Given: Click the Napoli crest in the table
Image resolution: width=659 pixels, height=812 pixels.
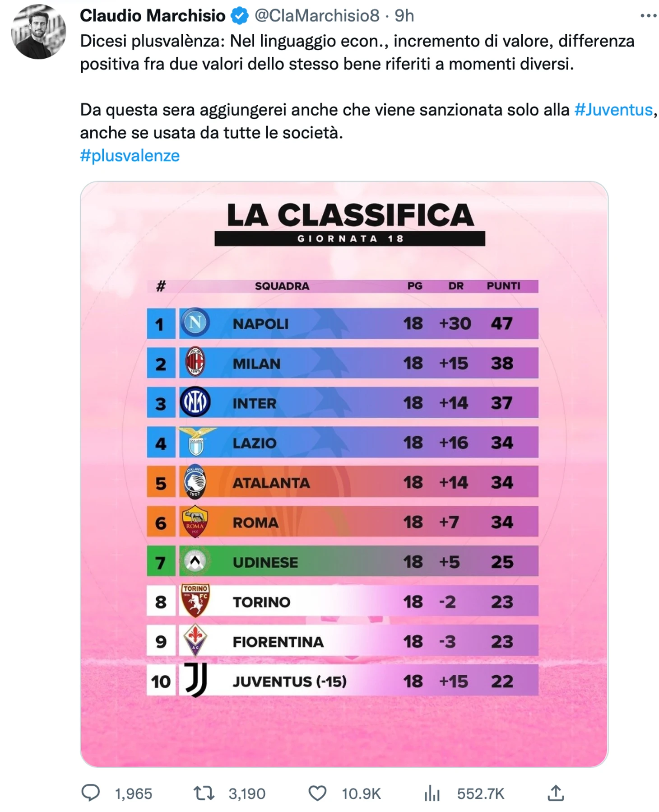Looking at the screenshot, I should [195, 323].
